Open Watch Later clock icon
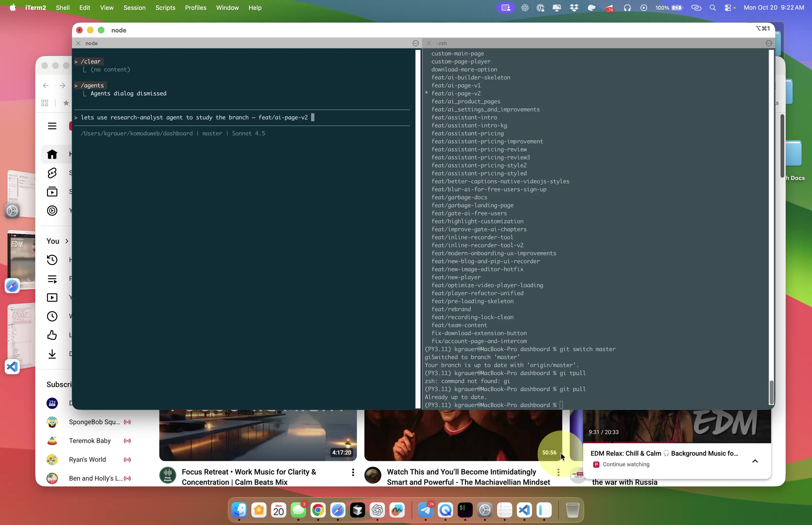The width and height of the screenshot is (812, 525). coord(52,316)
